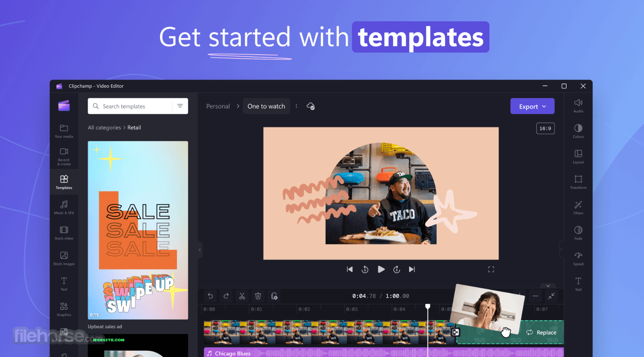Screen dimensions: 644x357
Task: Collapse the templates side panel
Action: [200, 249]
